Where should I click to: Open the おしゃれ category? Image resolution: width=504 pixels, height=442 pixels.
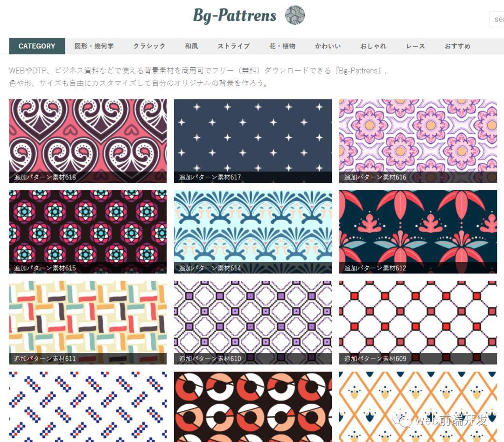click(x=373, y=46)
